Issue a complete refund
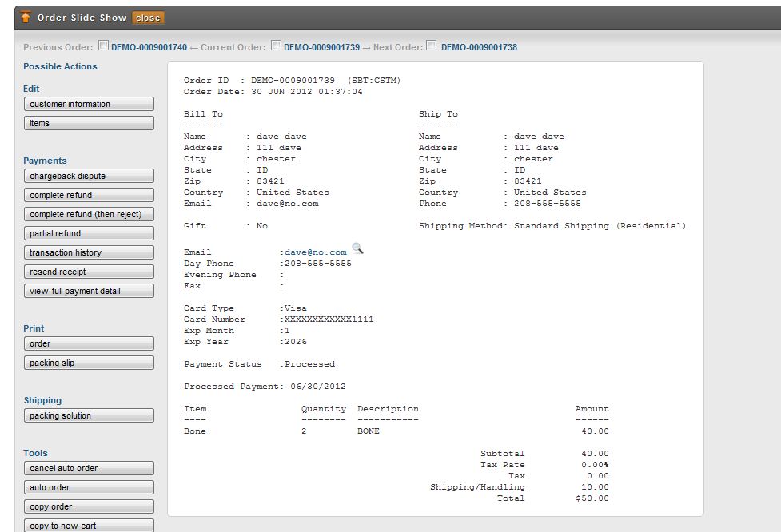This screenshot has height=532, width=781. 90,195
